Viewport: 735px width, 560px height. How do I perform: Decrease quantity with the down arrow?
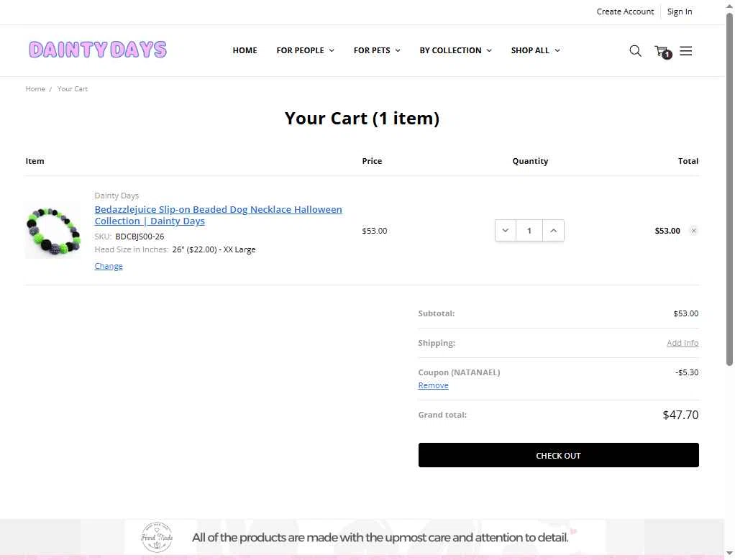(506, 231)
